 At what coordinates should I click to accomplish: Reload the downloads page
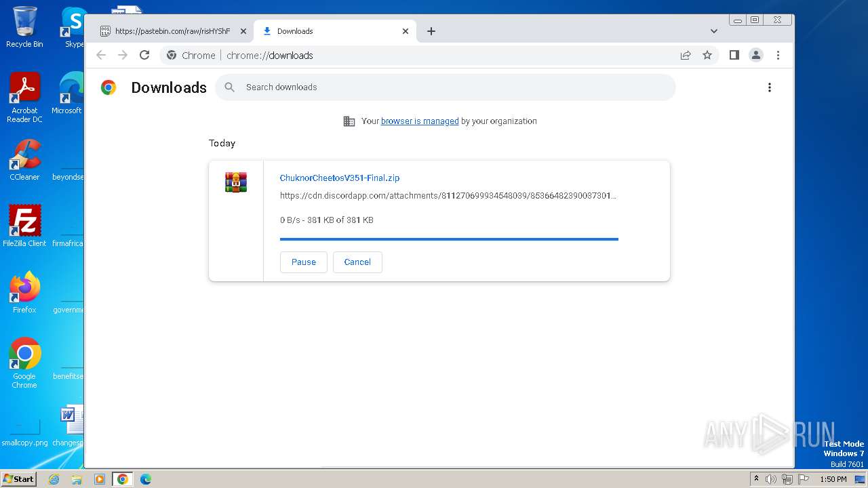click(144, 56)
